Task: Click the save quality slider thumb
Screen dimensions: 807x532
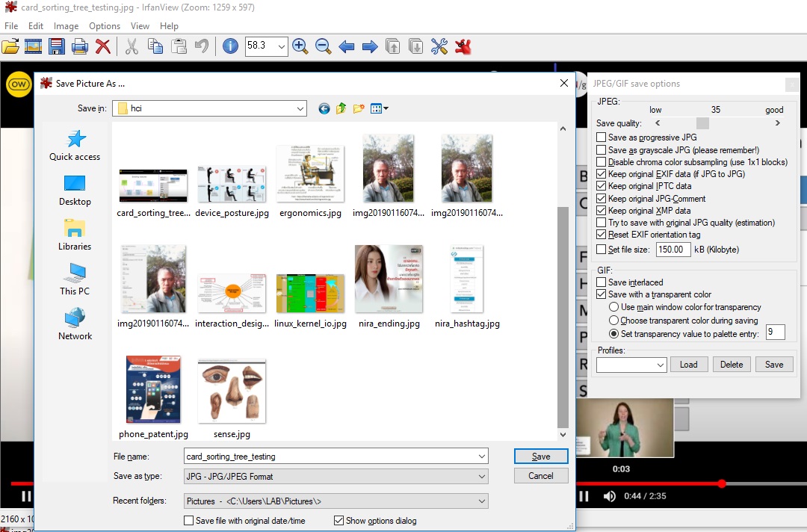Action: coord(702,123)
